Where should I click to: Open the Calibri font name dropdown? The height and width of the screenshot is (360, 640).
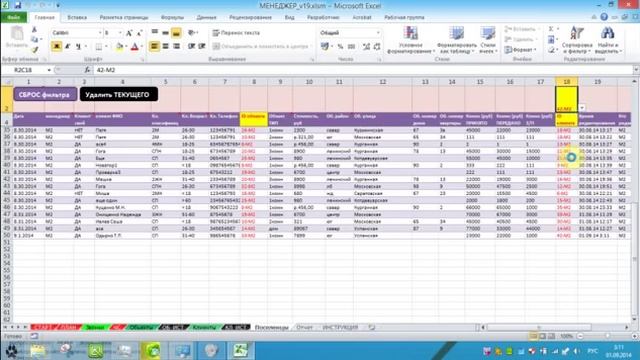(x=100, y=33)
